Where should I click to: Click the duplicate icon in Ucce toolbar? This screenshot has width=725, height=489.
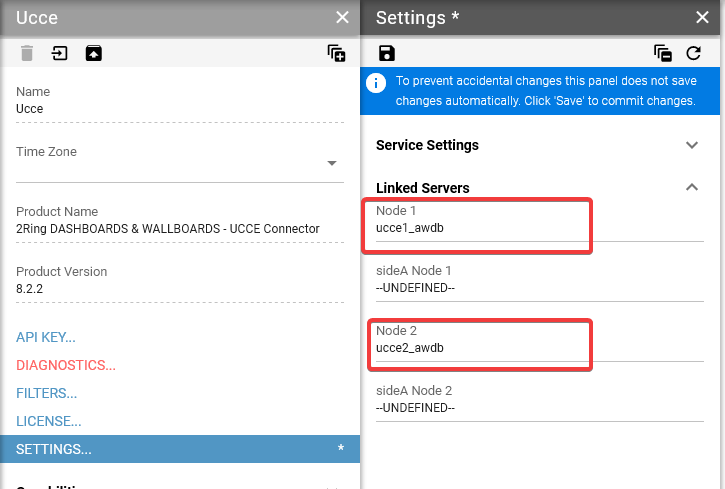pos(336,53)
